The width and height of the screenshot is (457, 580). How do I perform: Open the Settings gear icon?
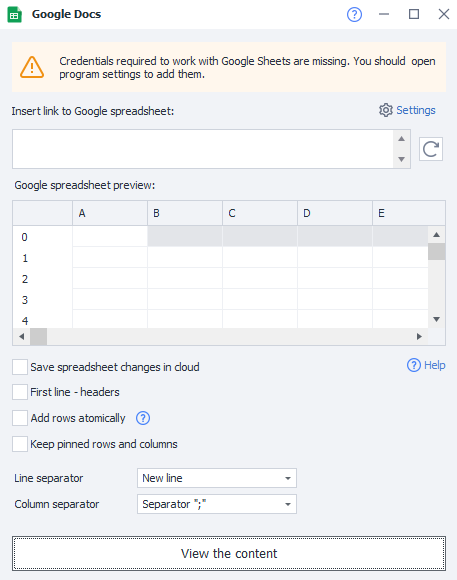coord(386,110)
